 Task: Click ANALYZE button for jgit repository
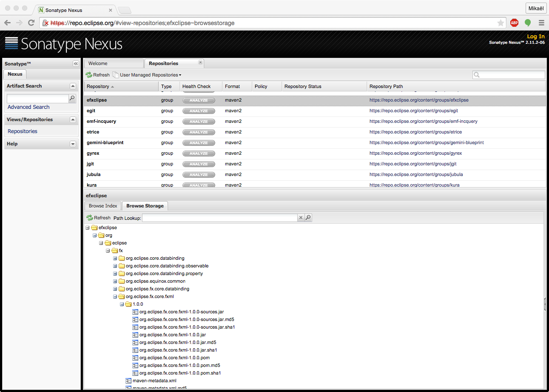[199, 164]
